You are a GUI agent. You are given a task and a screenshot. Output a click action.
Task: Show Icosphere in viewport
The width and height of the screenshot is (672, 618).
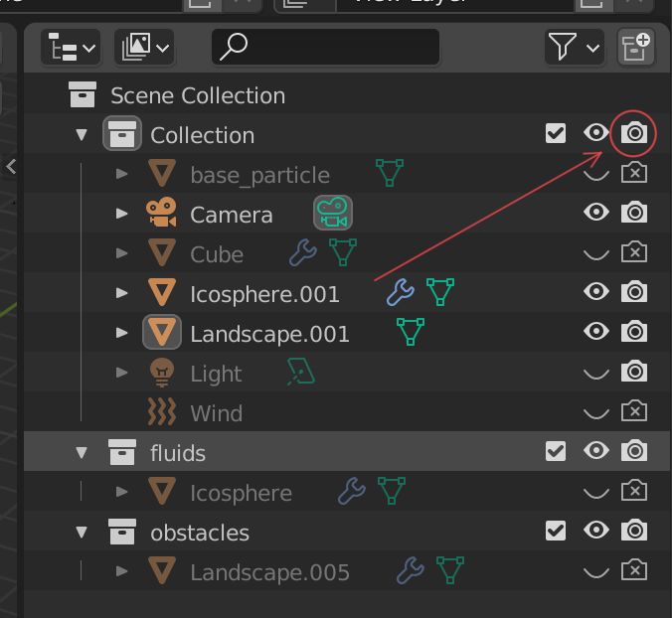(595, 493)
